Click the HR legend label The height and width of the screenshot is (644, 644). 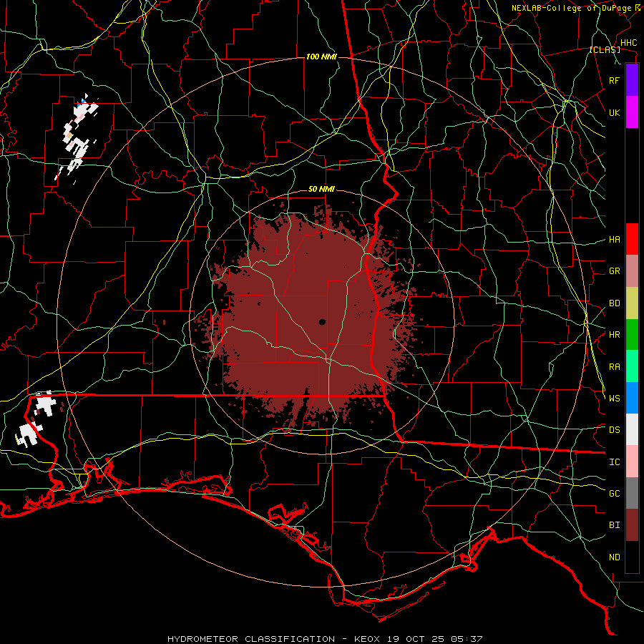615,335
